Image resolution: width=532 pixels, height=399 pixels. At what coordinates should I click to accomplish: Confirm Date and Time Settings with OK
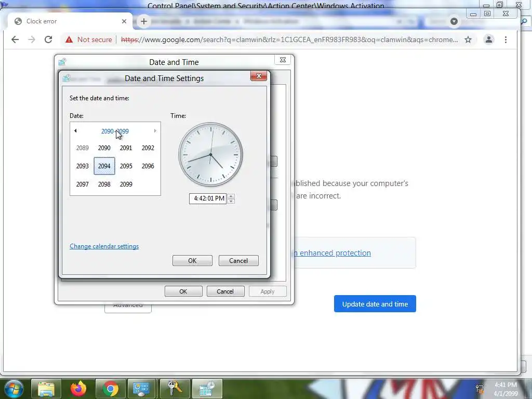pos(192,261)
